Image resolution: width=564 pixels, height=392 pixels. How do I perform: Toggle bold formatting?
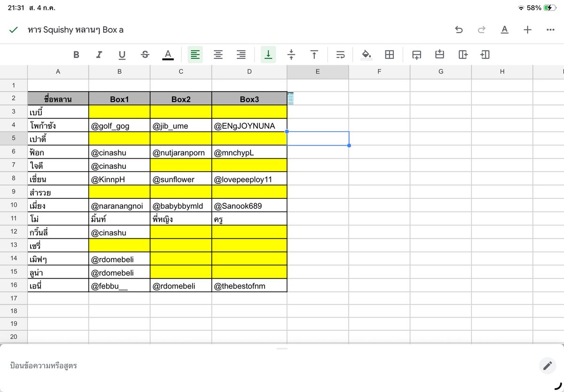click(76, 55)
